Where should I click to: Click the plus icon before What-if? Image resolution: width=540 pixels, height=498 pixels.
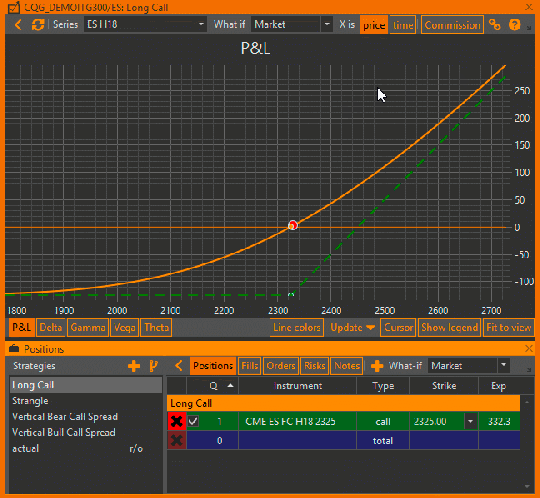point(377,366)
